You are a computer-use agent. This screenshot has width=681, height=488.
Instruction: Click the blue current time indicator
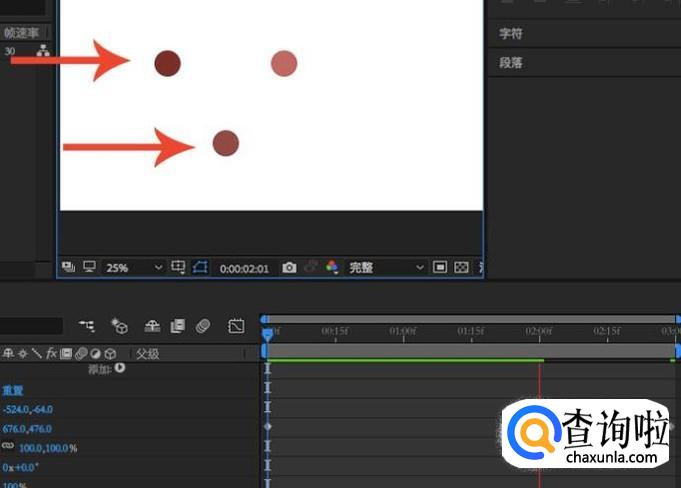tap(268, 333)
